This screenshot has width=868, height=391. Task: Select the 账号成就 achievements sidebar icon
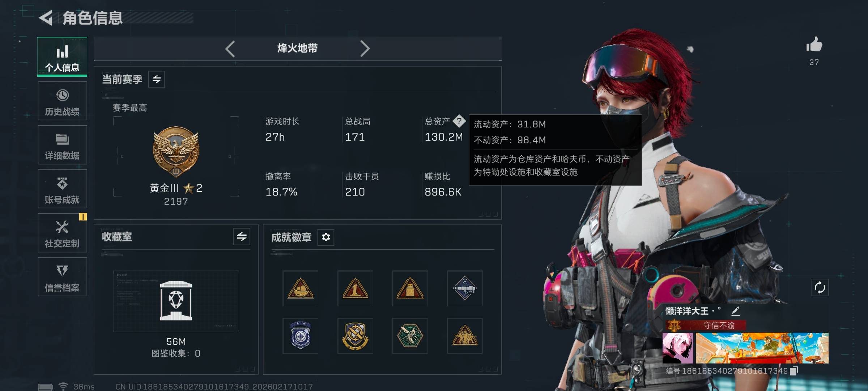(62, 189)
